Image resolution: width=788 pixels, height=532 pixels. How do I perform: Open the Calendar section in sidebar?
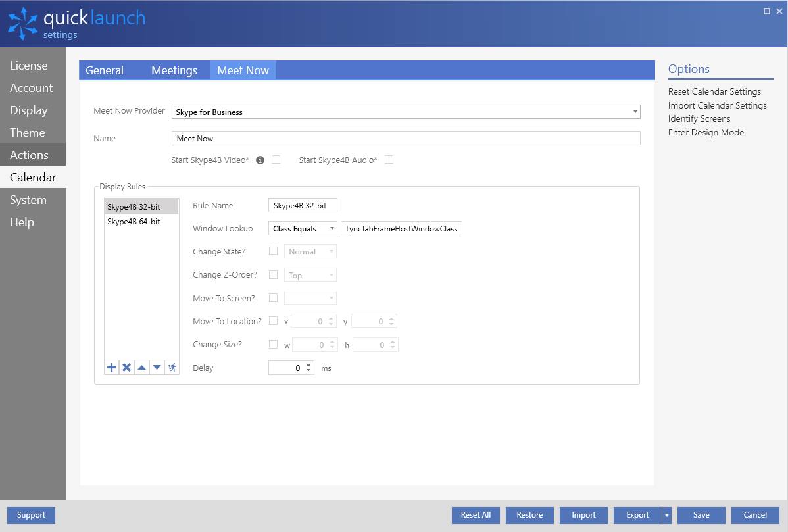33,178
